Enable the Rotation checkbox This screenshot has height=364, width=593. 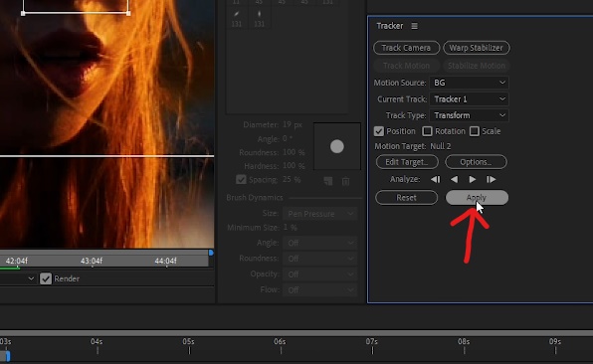click(x=428, y=131)
